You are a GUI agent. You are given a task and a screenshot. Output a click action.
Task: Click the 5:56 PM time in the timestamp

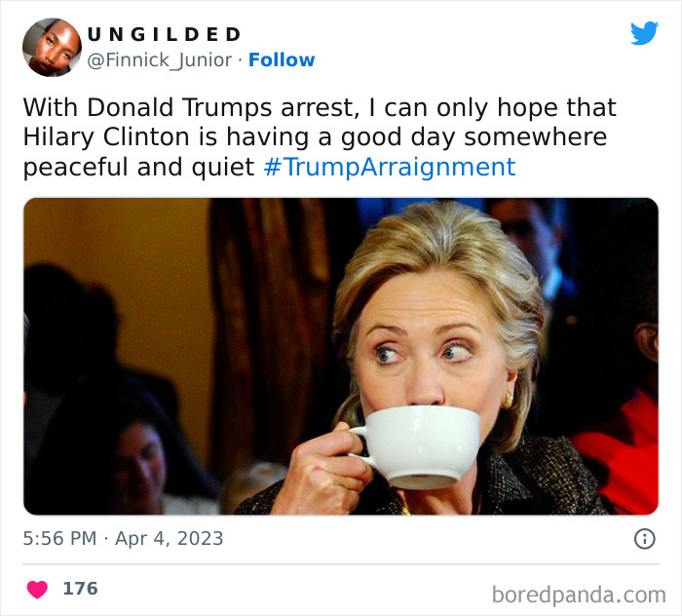[59, 539]
